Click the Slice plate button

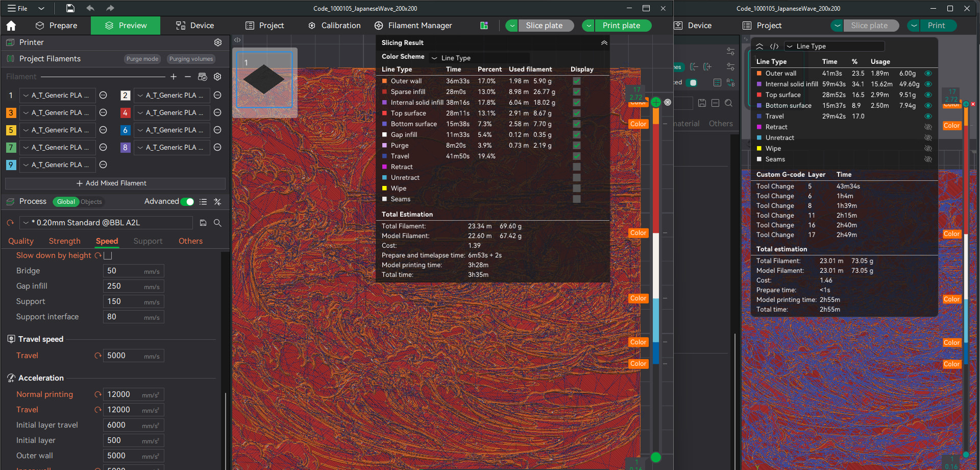(545, 26)
